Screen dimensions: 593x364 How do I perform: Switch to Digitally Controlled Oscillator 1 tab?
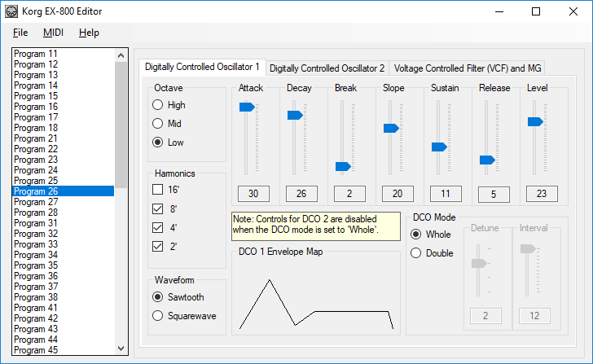[x=202, y=68]
